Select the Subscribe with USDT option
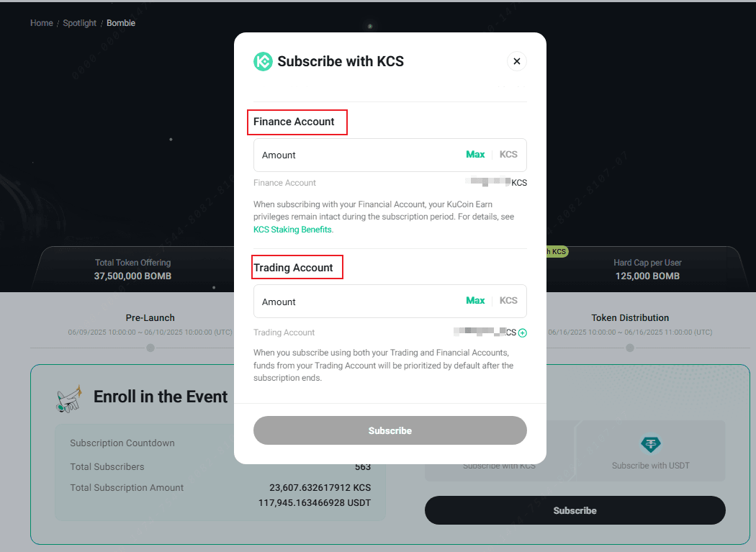 [650, 451]
